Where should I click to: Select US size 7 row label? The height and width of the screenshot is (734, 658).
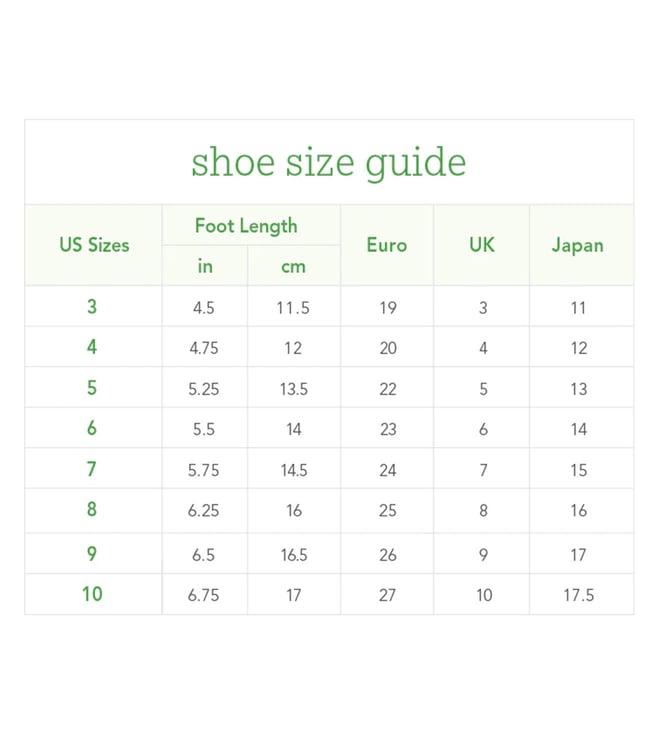(x=92, y=469)
